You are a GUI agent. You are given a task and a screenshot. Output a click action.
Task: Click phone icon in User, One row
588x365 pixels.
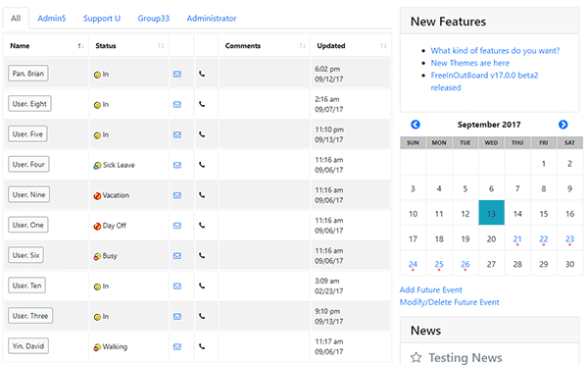202,226
